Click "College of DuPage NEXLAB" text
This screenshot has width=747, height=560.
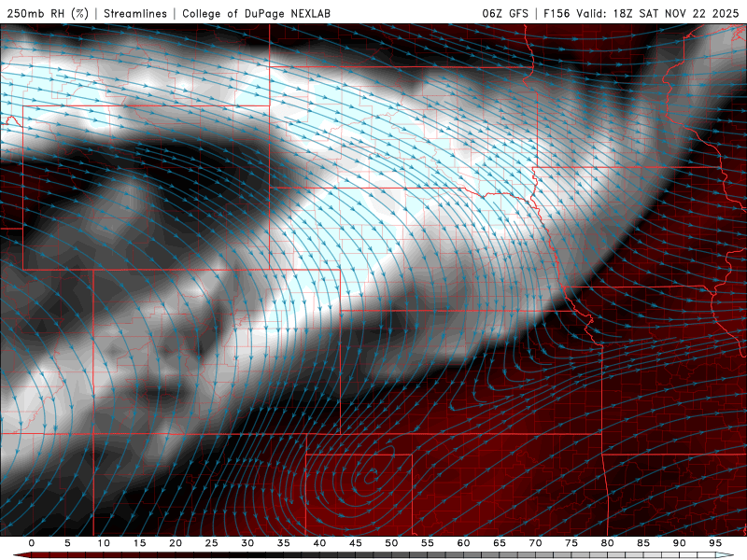coord(256,13)
